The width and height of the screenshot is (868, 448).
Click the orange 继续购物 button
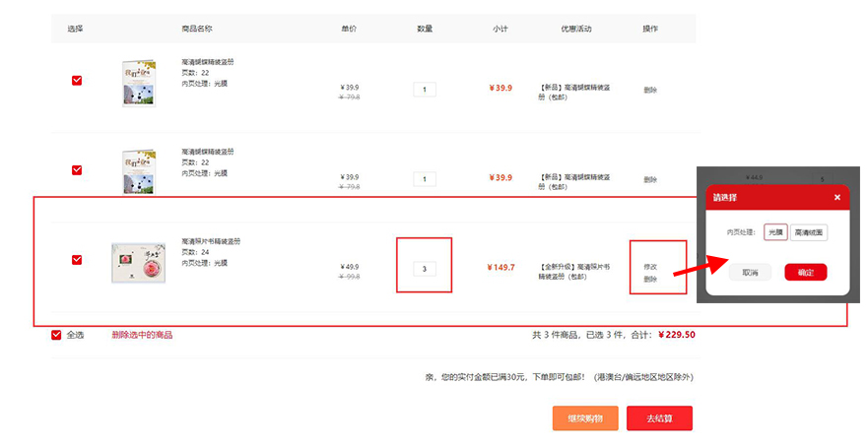pos(585,418)
